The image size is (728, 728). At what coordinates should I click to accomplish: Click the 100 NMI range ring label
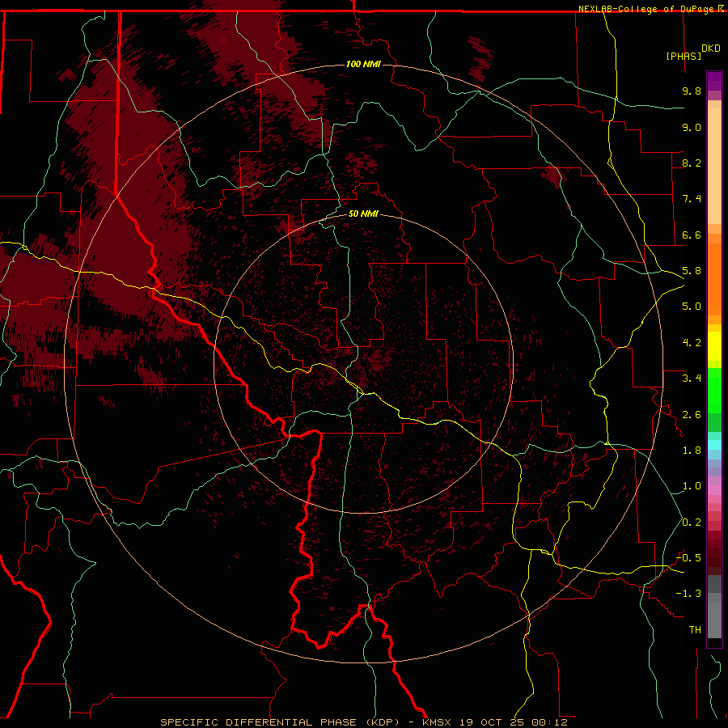tap(363, 64)
